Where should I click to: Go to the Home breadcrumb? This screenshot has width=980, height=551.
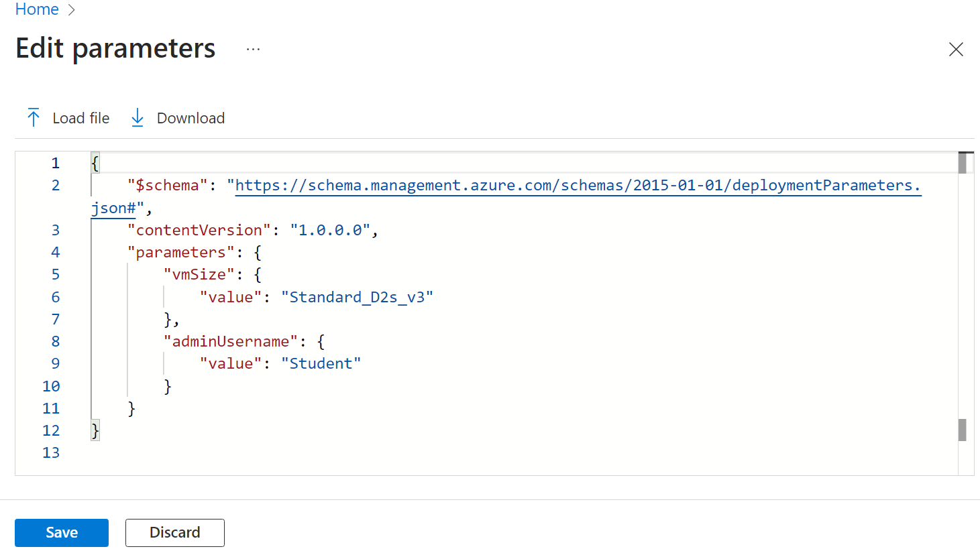37,10
